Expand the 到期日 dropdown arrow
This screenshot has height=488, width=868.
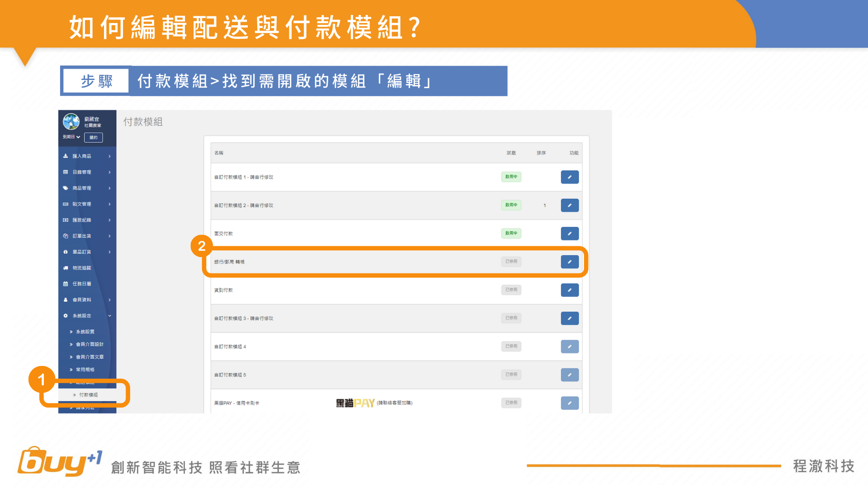78,137
